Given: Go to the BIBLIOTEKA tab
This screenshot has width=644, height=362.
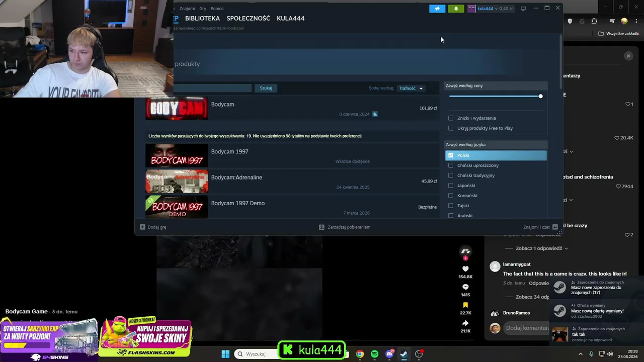Looking at the screenshot, I should 202,19.
